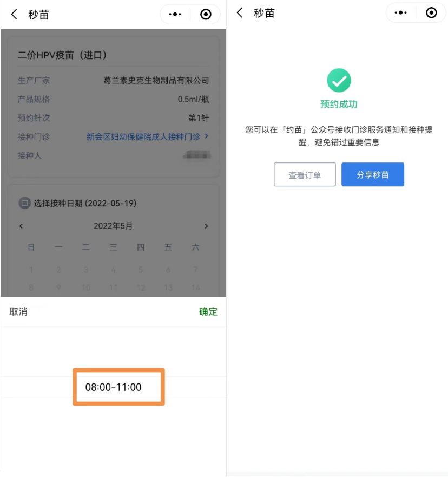Expand clinic details chevron arrow
This screenshot has height=482, width=448.
point(206,136)
